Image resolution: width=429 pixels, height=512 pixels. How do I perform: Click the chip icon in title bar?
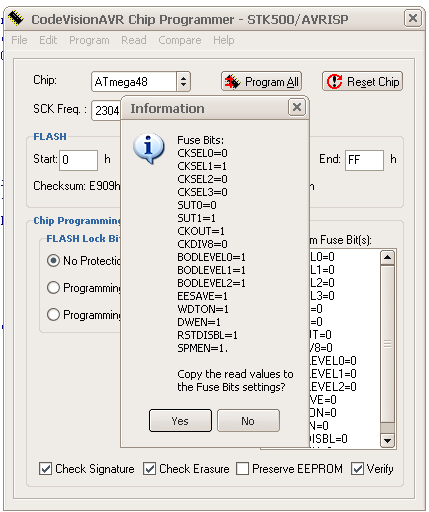point(16,18)
